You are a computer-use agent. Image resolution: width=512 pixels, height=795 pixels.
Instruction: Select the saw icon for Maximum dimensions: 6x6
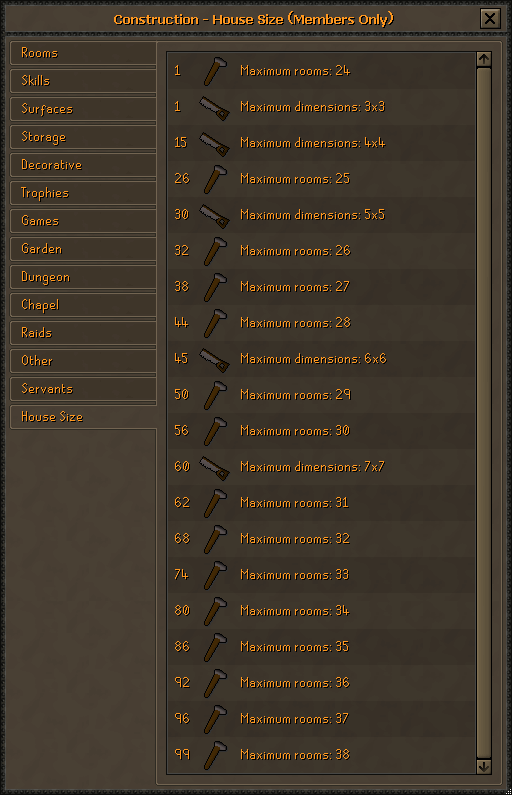click(x=214, y=359)
